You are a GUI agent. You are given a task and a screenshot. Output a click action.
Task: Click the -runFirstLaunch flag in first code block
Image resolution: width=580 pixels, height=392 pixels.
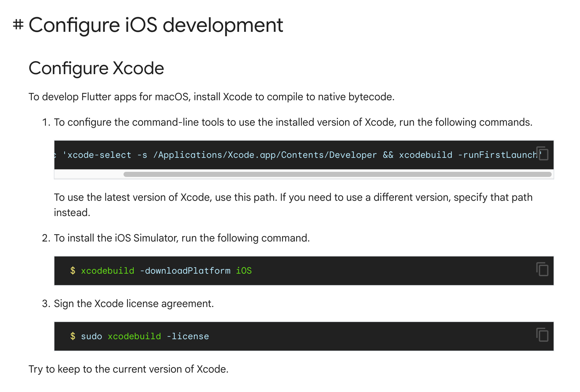click(498, 155)
